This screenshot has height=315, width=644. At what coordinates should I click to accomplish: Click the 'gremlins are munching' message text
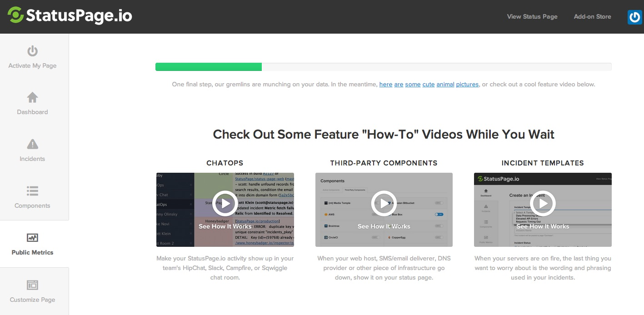[384, 84]
